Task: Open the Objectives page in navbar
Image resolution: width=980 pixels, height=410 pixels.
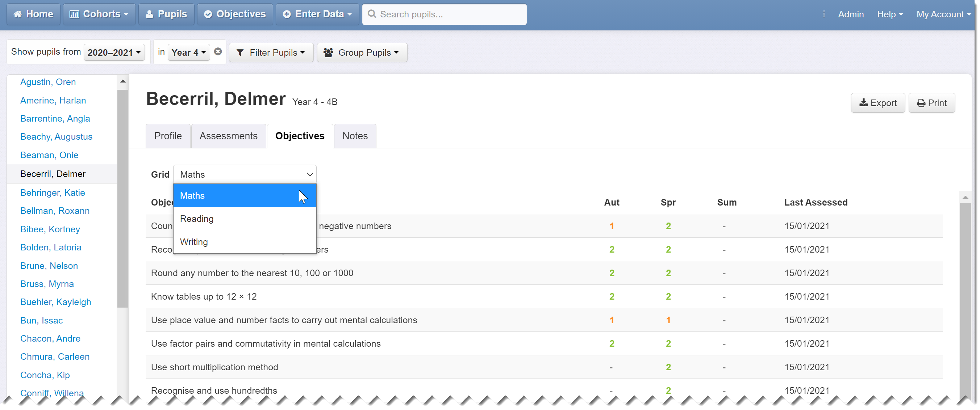Action: click(x=235, y=14)
